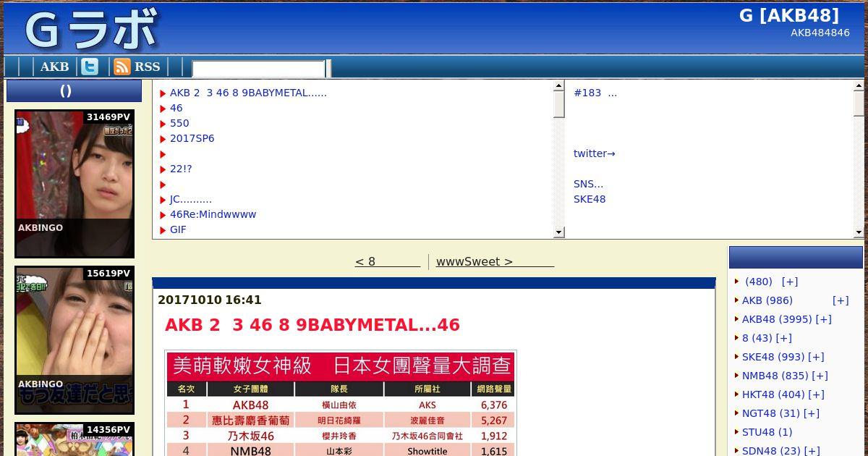Expand the 'AKB (986)' category with [+]
Viewport: 868px width, 456px height.
(x=840, y=300)
